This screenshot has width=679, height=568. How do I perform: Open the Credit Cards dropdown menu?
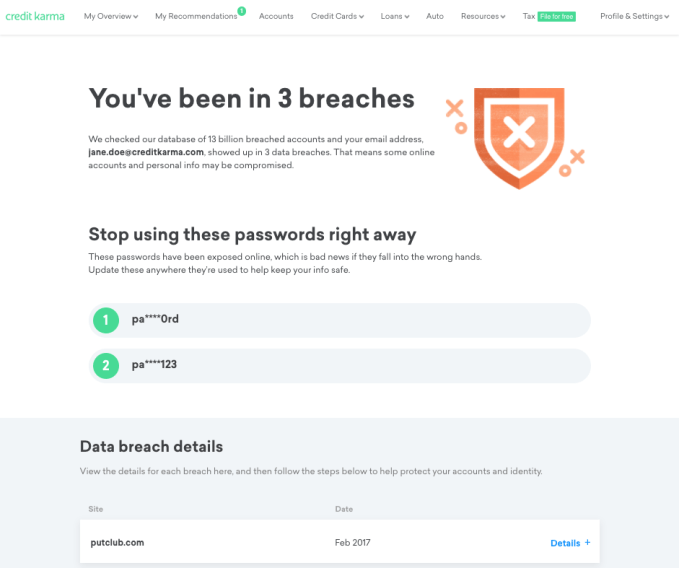click(337, 17)
